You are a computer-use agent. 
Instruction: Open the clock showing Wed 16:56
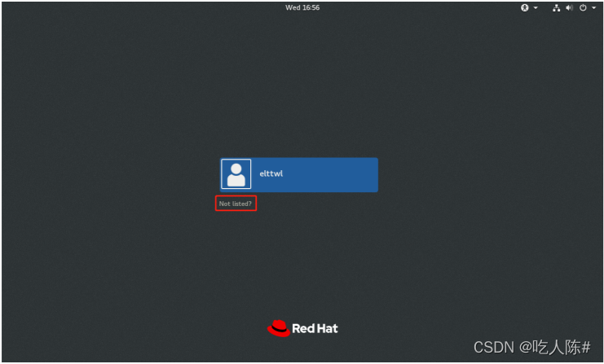[x=302, y=7]
